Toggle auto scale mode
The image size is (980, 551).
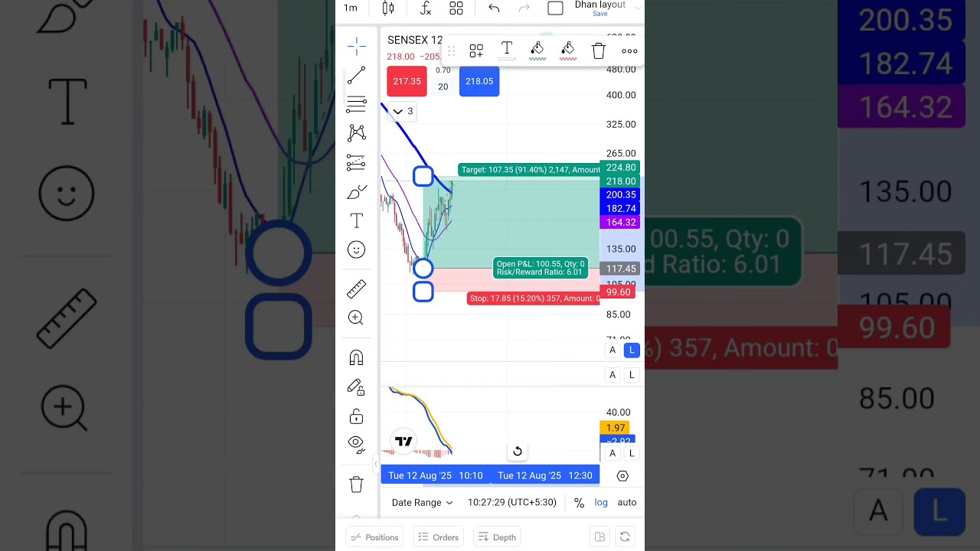click(627, 503)
